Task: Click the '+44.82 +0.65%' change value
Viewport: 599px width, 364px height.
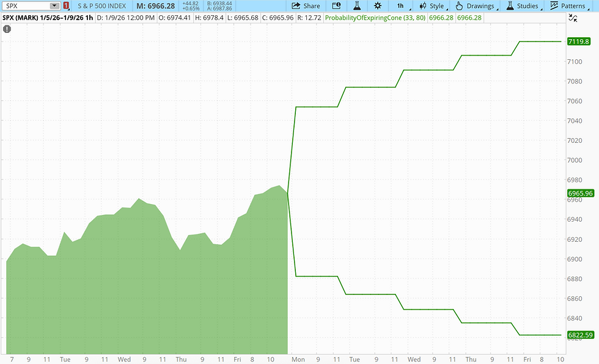Action: click(x=191, y=5)
